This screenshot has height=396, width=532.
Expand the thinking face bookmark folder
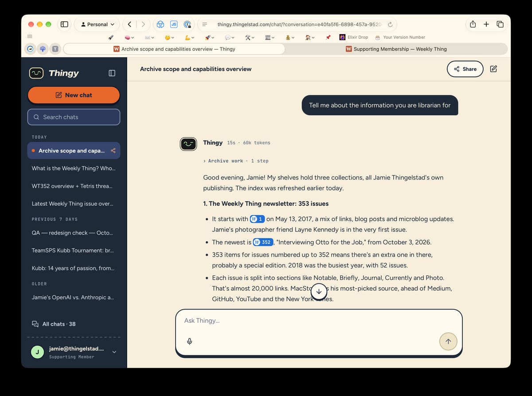[169, 37]
